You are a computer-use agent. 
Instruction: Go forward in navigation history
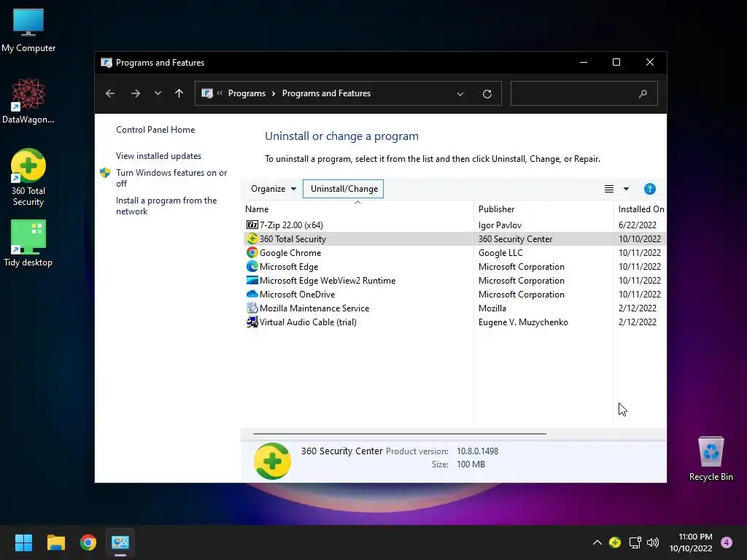[x=136, y=93]
